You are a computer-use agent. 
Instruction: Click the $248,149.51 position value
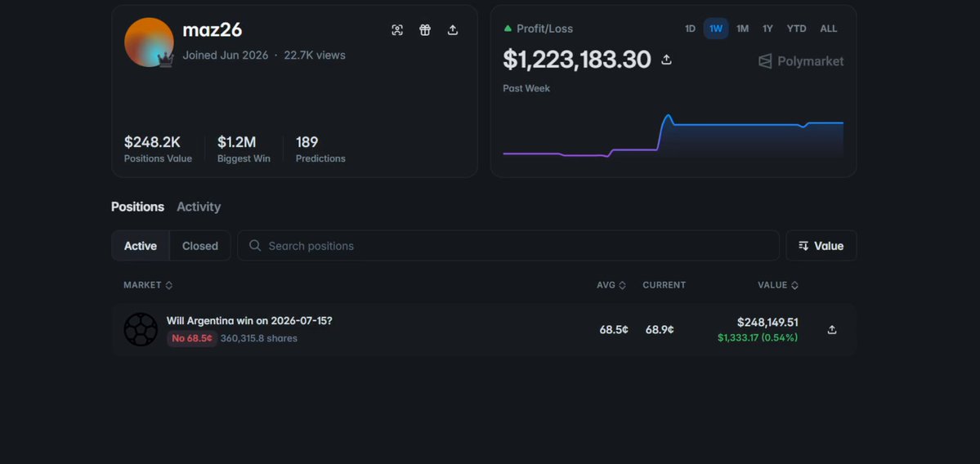(767, 322)
